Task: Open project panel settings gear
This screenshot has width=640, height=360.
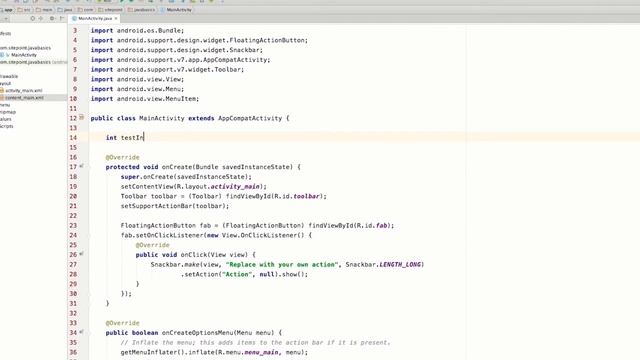Action: [52, 18]
